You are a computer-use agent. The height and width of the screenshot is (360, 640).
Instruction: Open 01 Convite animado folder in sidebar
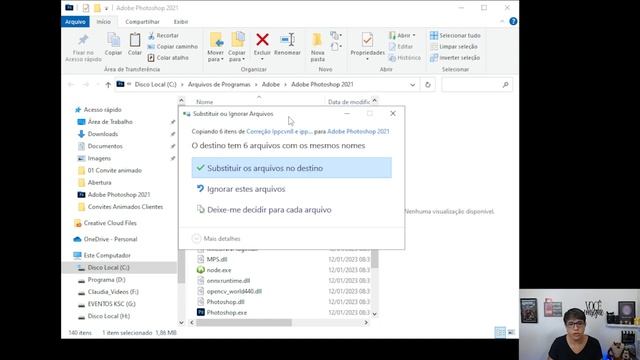coord(115,170)
